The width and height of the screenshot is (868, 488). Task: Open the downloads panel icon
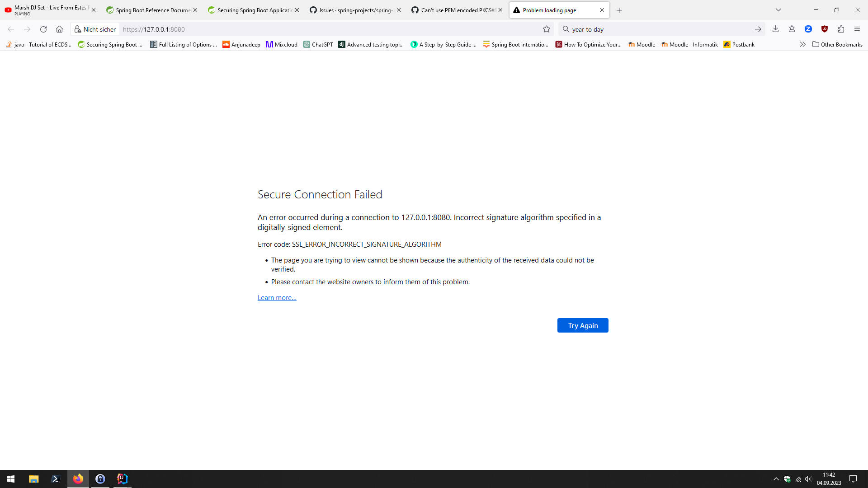coord(775,29)
